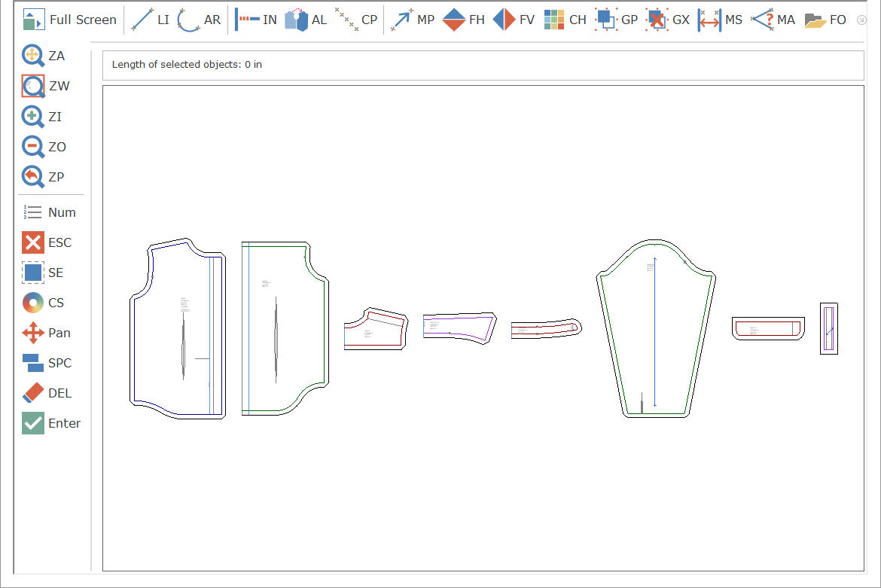
Task: Open the CH color grid tool
Action: (565, 20)
